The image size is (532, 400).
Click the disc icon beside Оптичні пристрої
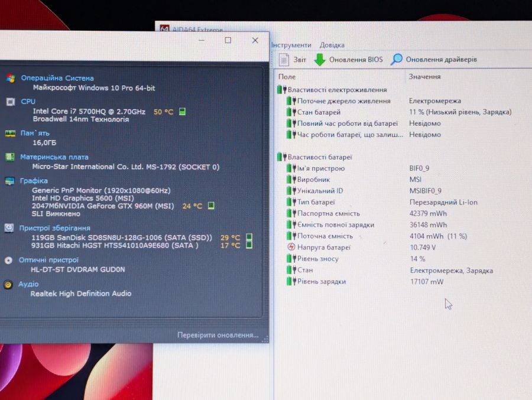8,261
